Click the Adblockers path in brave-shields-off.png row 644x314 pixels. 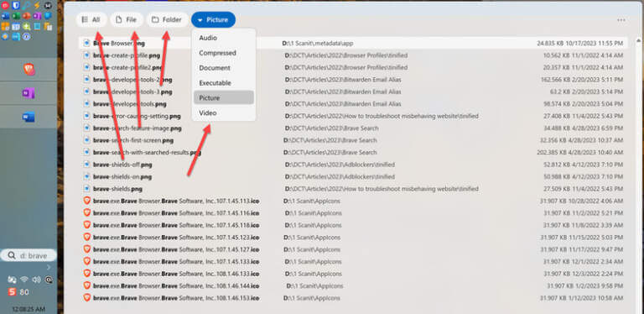pyautogui.click(x=340, y=165)
